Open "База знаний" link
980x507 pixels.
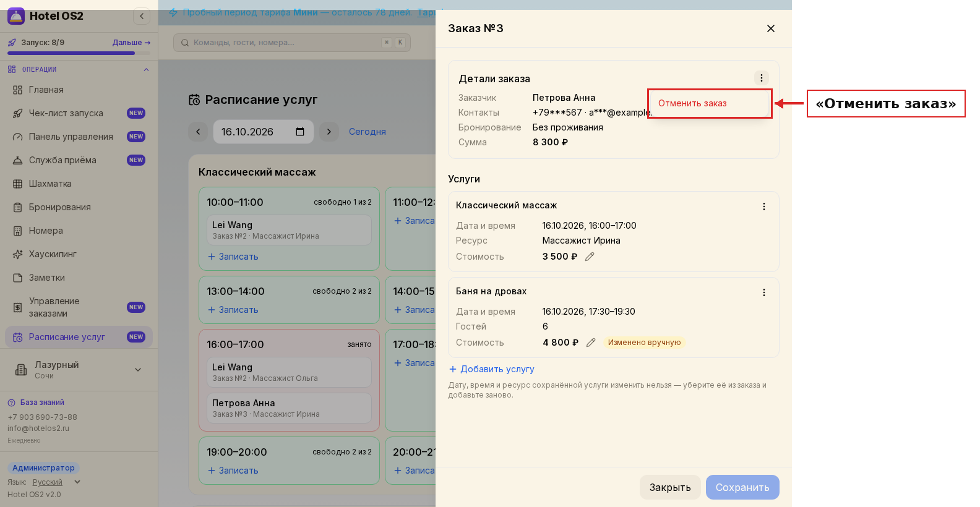click(36, 403)
